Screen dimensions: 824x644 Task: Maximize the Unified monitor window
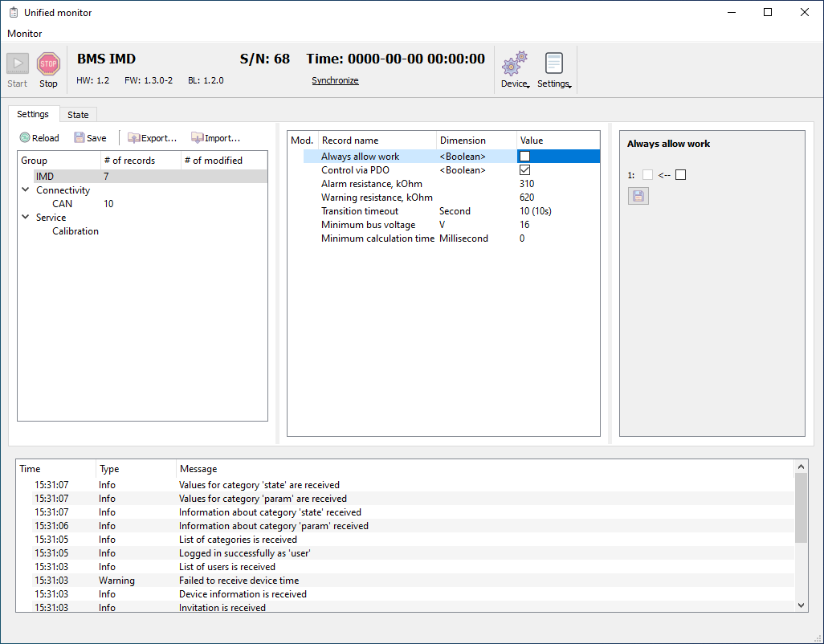[x=768, y=12]
